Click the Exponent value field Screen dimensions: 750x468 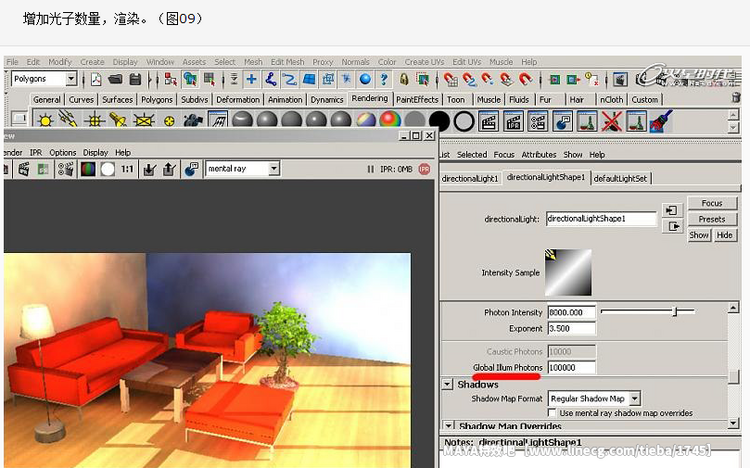click(x=572, y=328)
